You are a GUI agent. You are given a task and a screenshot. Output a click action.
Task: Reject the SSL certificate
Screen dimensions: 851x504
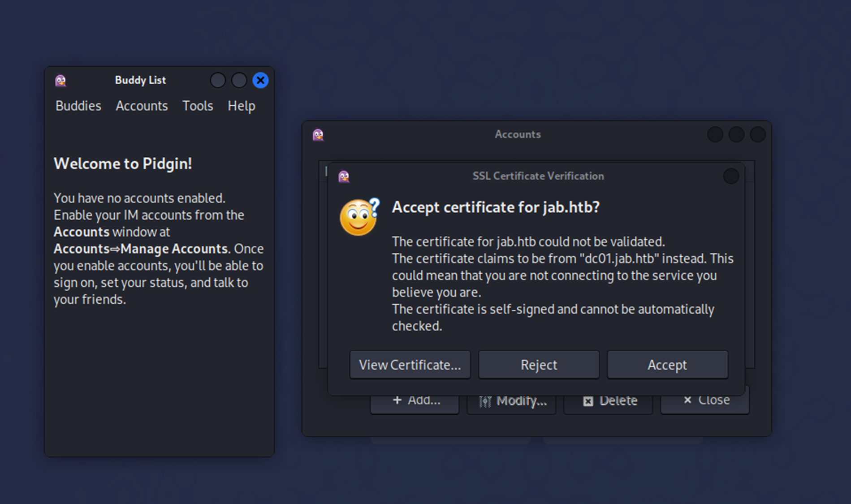tap(539, 365)
